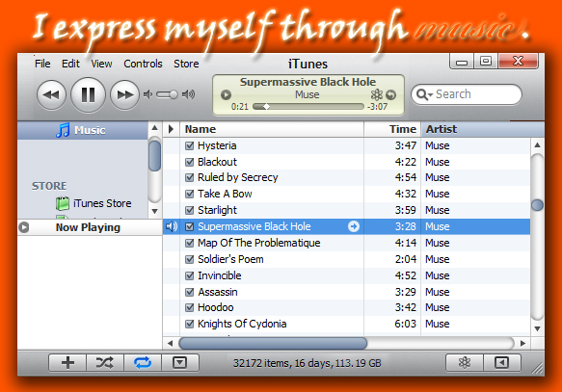Click the sidebar scroll up arrow
The image size is (562, 392).
(154, 128)
